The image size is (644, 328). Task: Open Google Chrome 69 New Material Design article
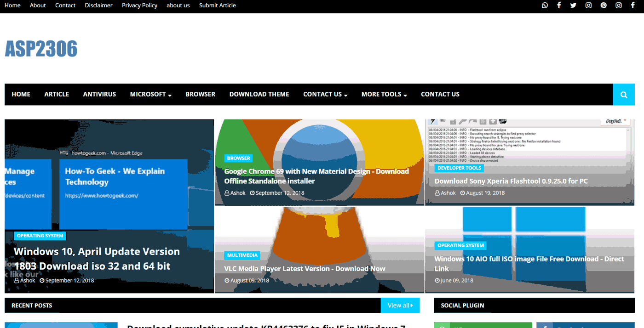tap(316, 176)
